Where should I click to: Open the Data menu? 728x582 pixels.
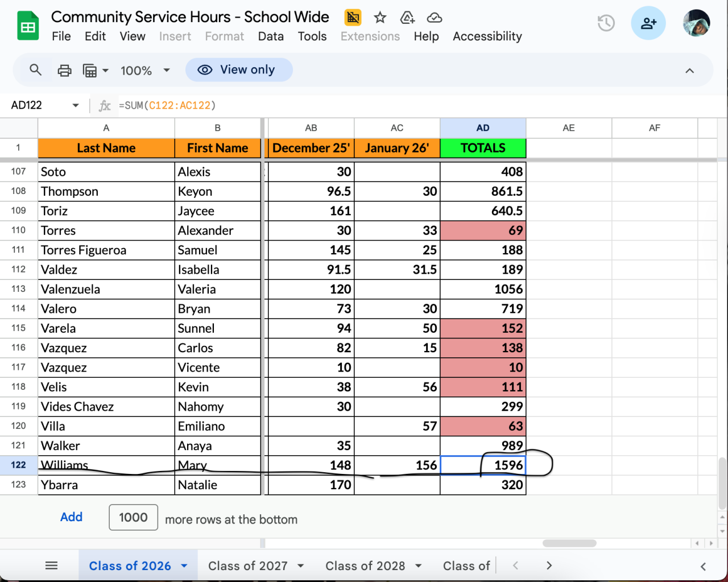[271, 36]
